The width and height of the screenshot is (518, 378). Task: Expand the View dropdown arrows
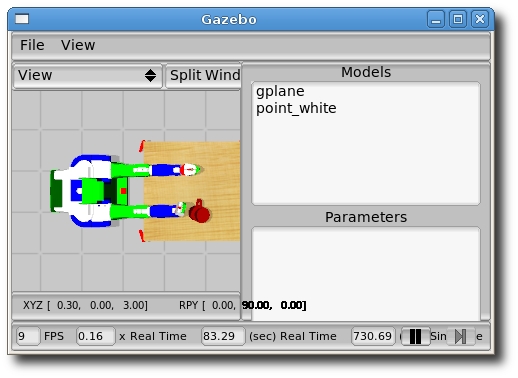(150, 76)
